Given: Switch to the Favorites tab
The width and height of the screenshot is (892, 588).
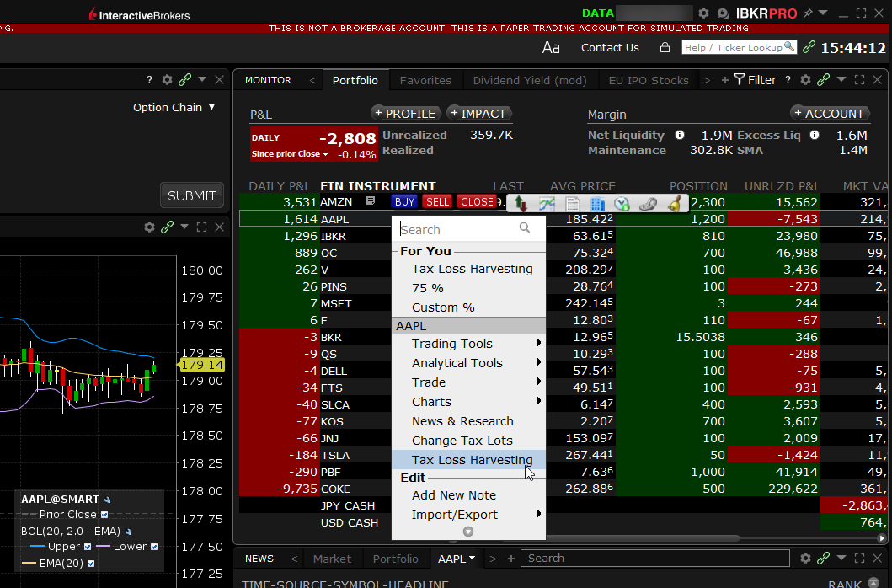Looking at the screenshot, I should click(425, 81).
